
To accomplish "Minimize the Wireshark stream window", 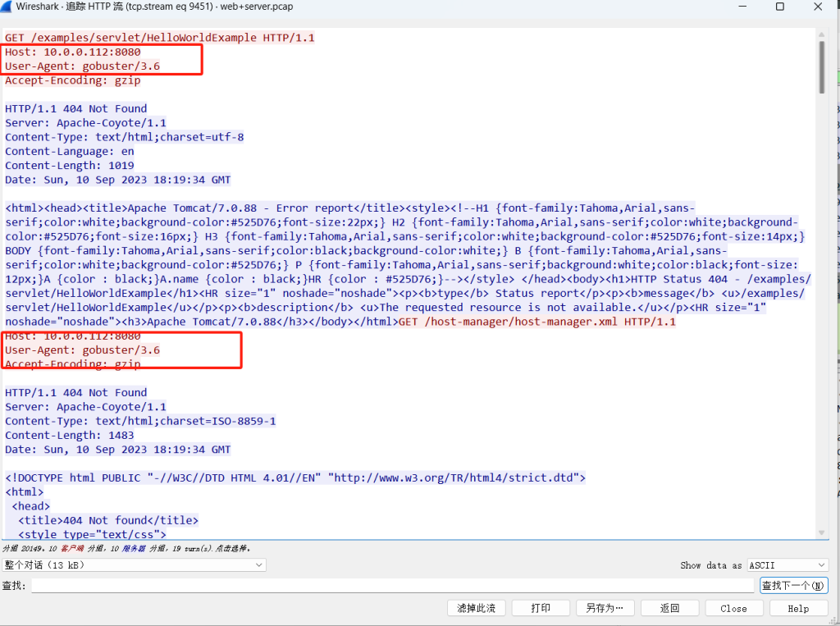I will pyautogui.click(x=742, y=7).
